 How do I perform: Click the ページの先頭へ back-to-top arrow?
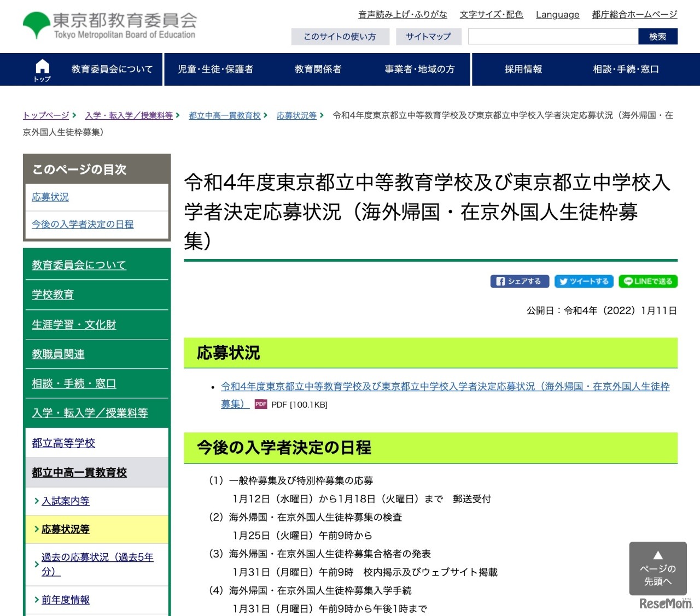[657, 568]
